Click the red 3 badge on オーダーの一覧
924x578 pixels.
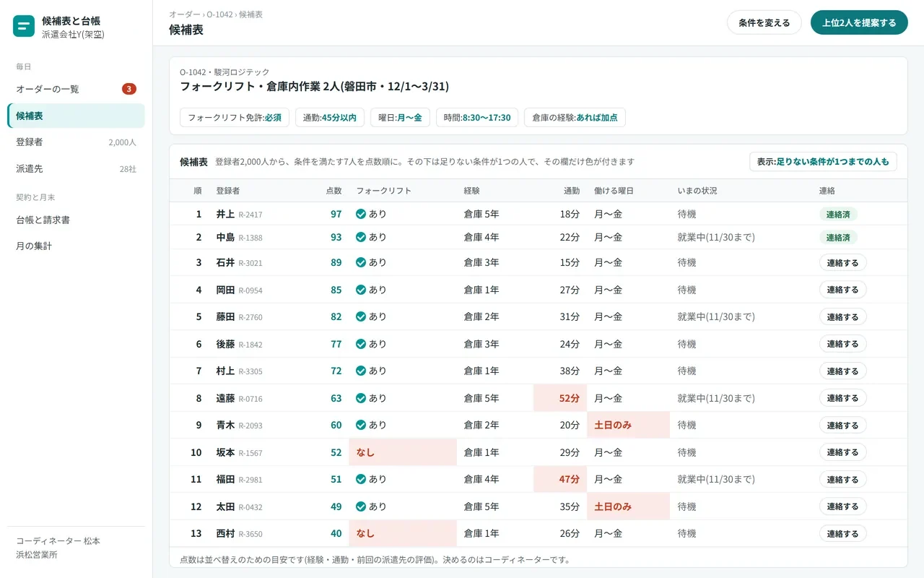pyautogui.click(x=129, y=89)
